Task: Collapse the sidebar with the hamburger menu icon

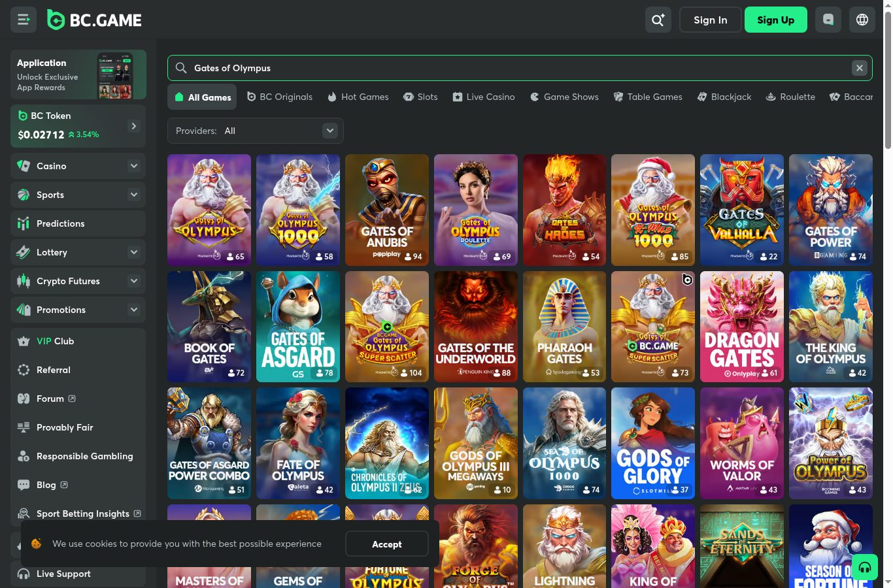Action: (x=24, y=20)
